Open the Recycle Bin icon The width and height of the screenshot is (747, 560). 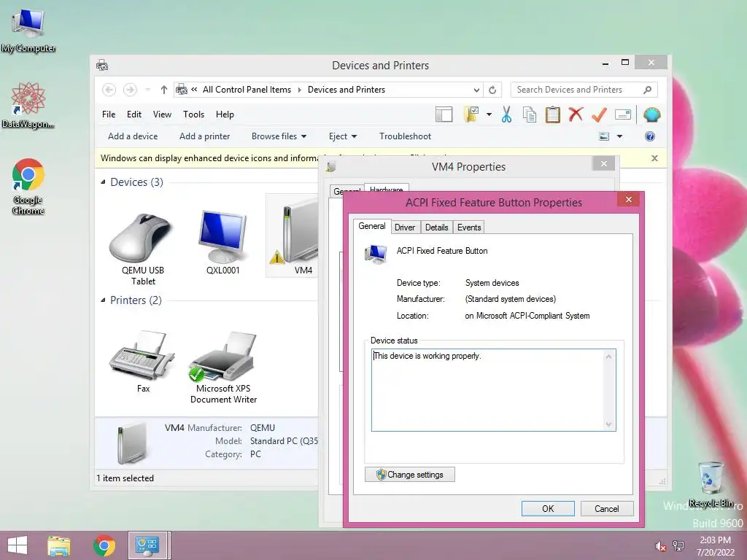point(711,484)
